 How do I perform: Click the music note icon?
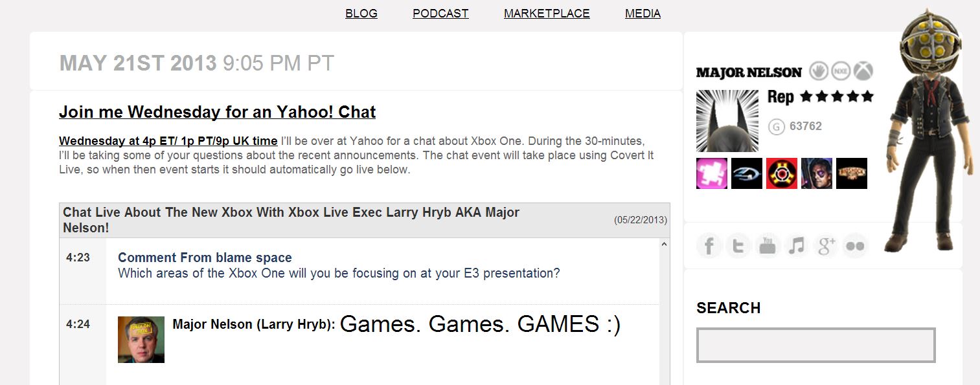click(x=797, y=246)
